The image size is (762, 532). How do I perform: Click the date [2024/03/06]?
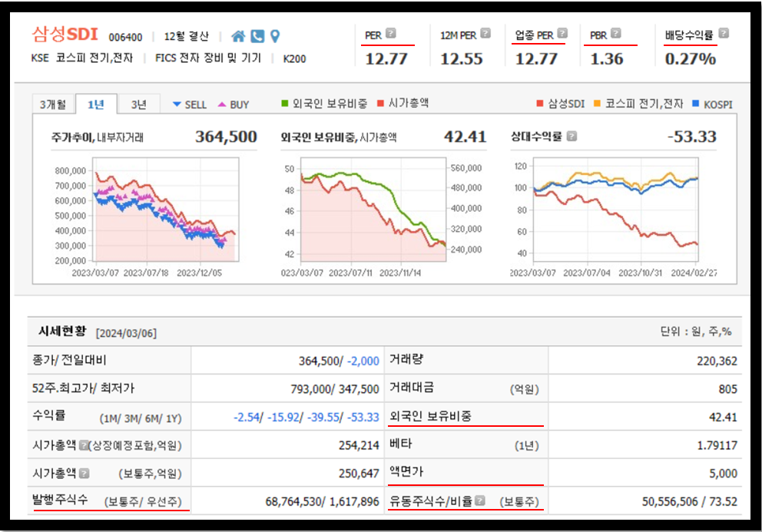pyautogui.click(x=126, y=333)
